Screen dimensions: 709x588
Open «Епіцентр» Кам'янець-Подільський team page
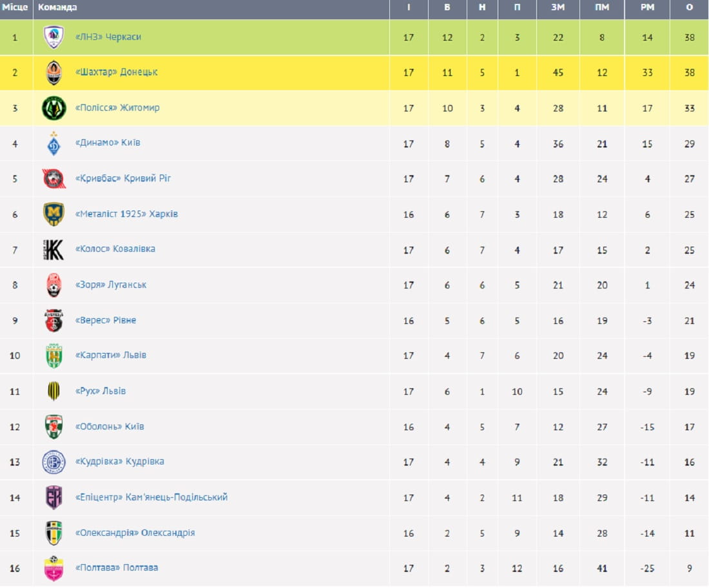coord(151,497)
